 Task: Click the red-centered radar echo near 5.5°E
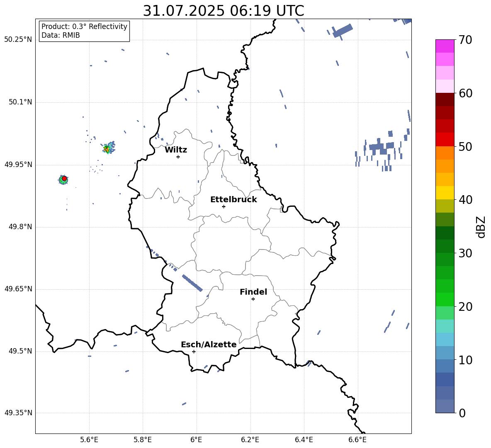(x=63, y=179)
